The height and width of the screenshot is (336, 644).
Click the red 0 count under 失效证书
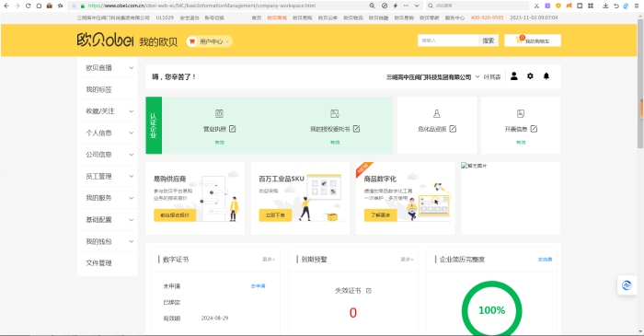tap(352, 313)
